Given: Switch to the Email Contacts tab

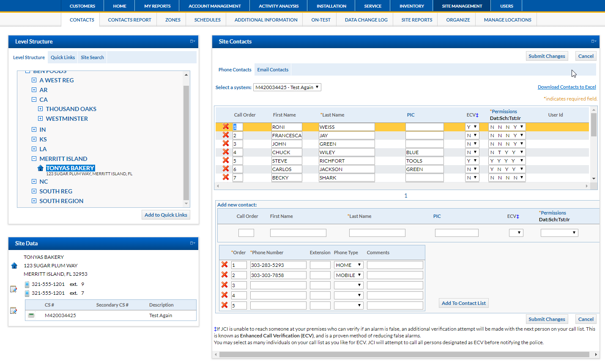Looking at the screenshot, I should pyautogui.click(x=273, y=70).
